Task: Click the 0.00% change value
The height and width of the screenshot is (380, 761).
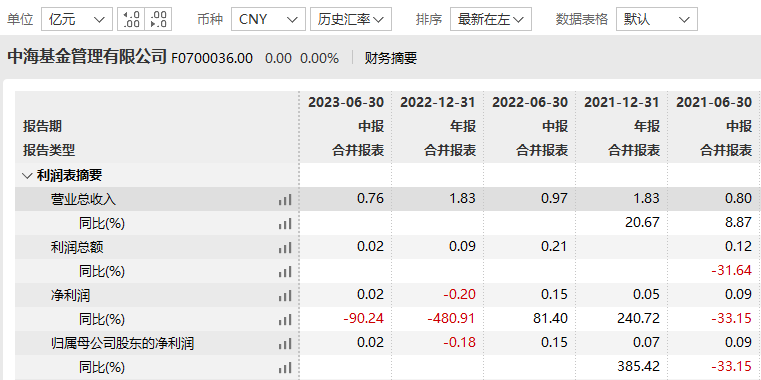Action: coord(319,59)
